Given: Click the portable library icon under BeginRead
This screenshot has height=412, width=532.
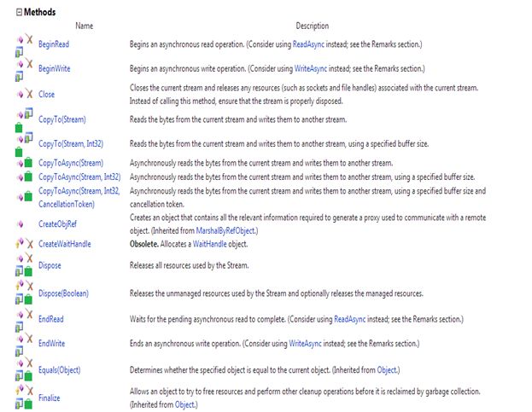Looking at the screenshot, I should [x=19, y=52].
